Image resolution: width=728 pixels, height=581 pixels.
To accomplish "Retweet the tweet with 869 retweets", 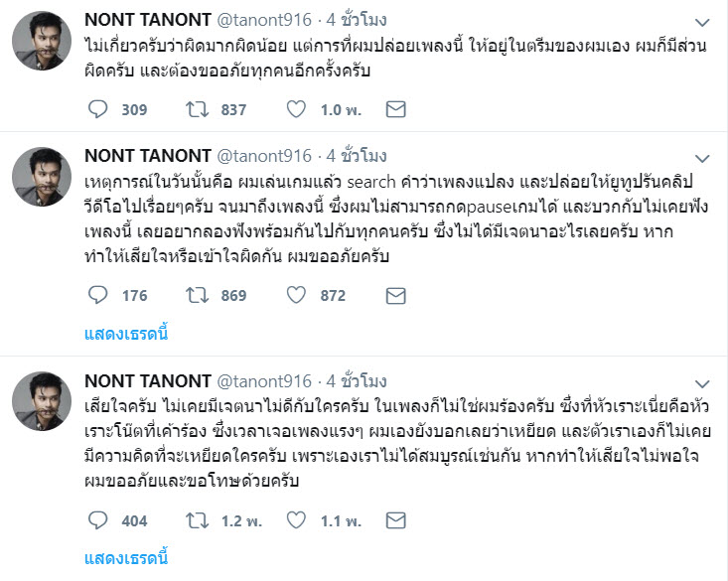I will [198, 295].
